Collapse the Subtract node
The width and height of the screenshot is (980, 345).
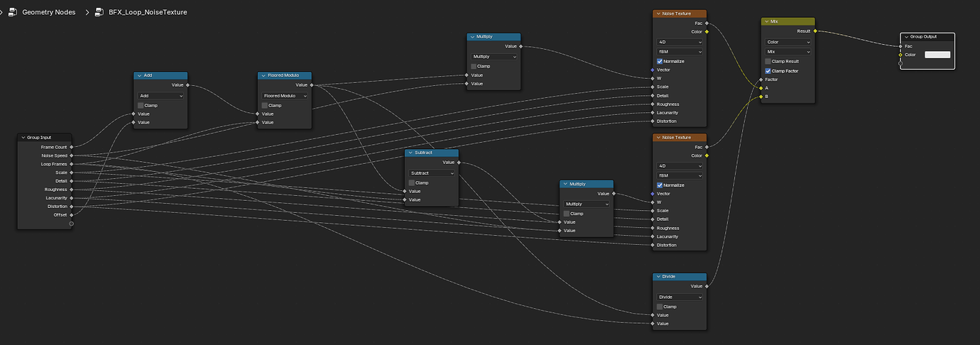point(411,153)
